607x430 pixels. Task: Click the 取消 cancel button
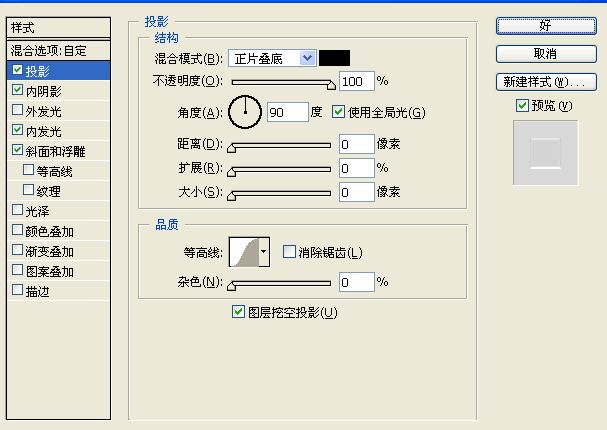[546, 54]
